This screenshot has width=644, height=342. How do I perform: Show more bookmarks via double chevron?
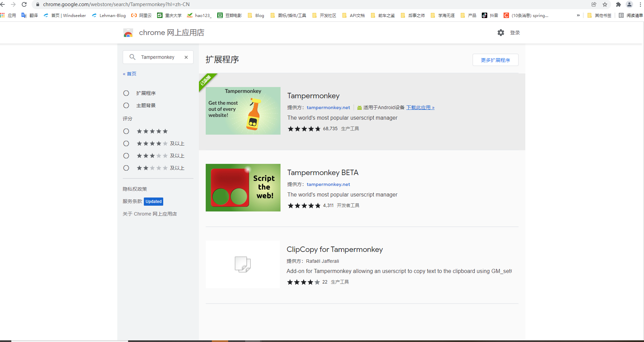578,15
